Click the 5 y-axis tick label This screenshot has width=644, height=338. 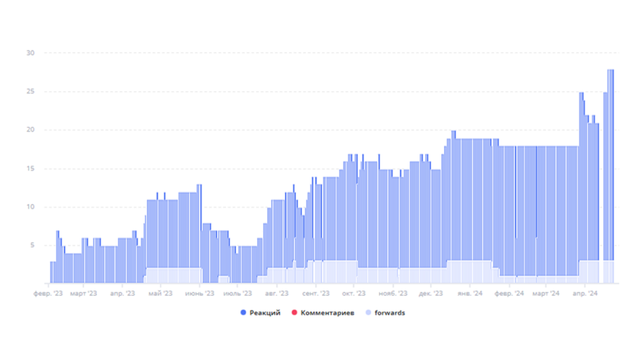[x=32, y=245]
